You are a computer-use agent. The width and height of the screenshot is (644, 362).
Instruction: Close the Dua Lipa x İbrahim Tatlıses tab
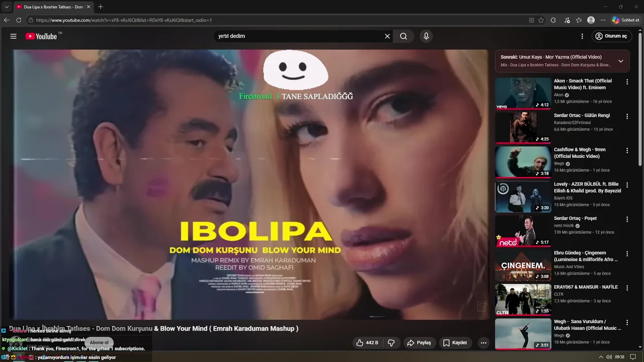click(x=89, y=7)
